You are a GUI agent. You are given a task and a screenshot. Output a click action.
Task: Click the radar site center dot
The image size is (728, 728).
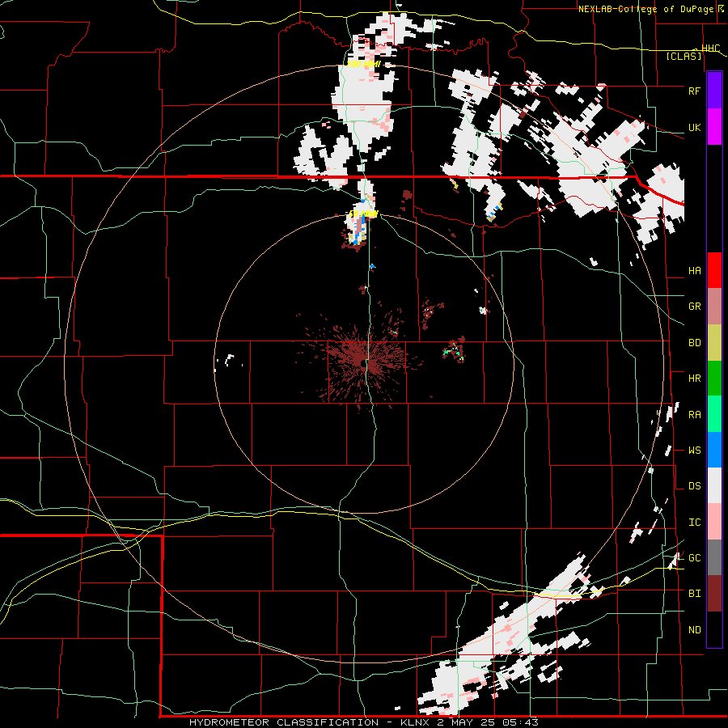[363, 363]
